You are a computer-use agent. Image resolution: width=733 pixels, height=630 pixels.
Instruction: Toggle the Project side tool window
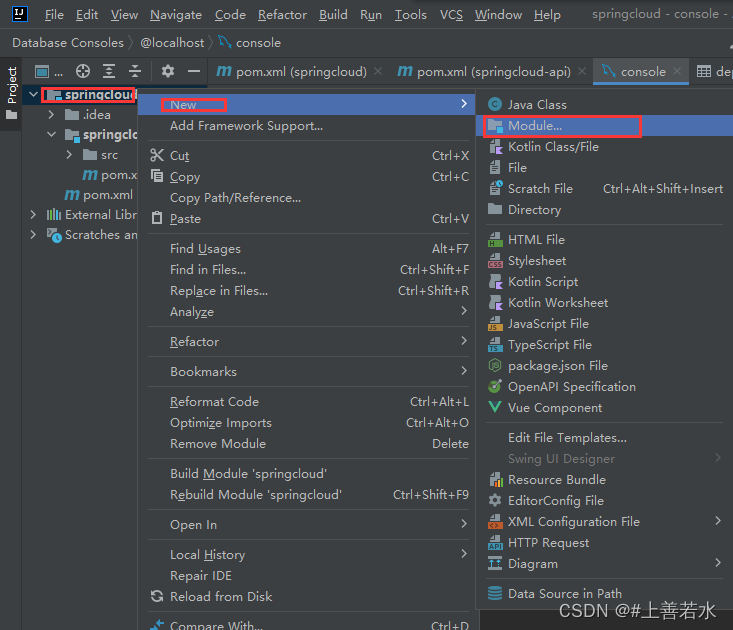click(12, 93)
